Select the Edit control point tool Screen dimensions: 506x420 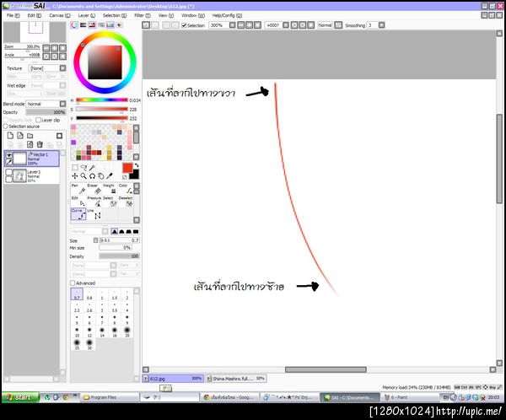click(x=78, y=202)
